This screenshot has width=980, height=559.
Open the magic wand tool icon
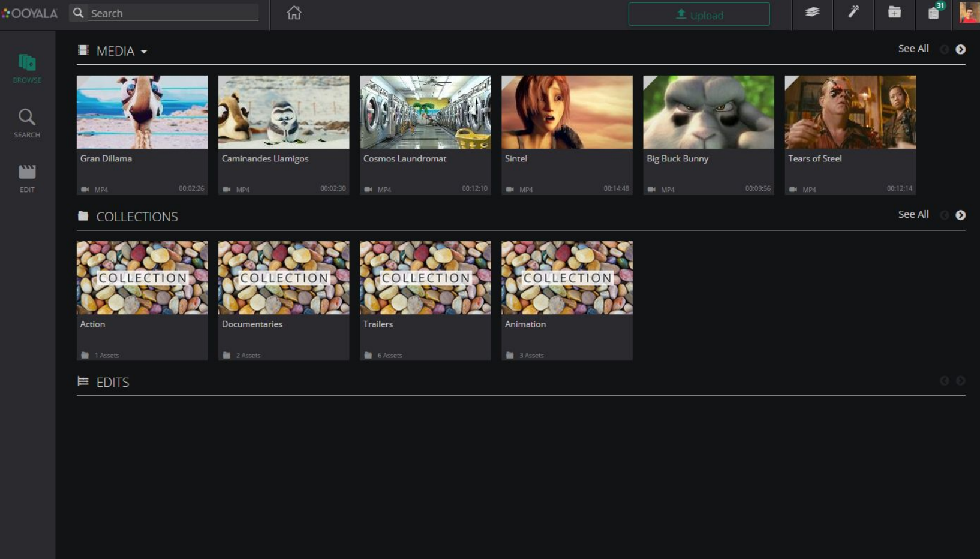click(x=853, y=12)
